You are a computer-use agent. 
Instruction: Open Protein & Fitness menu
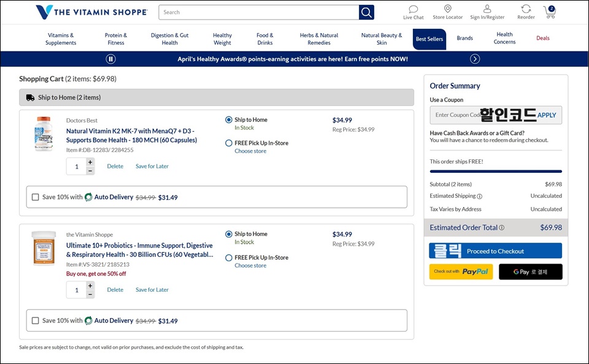pos(116,39)
